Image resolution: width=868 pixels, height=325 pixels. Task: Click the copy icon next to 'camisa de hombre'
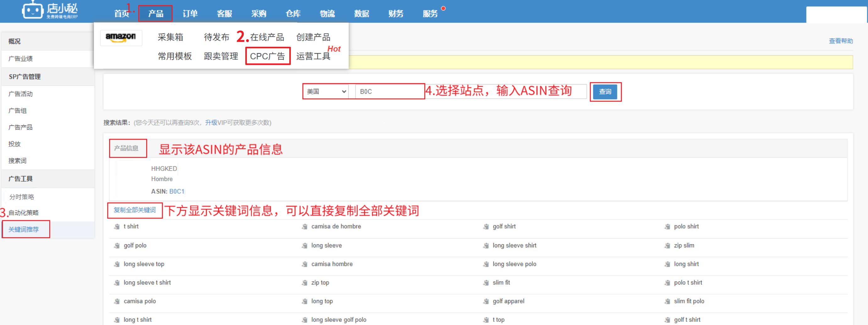pyautogui.click(x=305, y=227)
